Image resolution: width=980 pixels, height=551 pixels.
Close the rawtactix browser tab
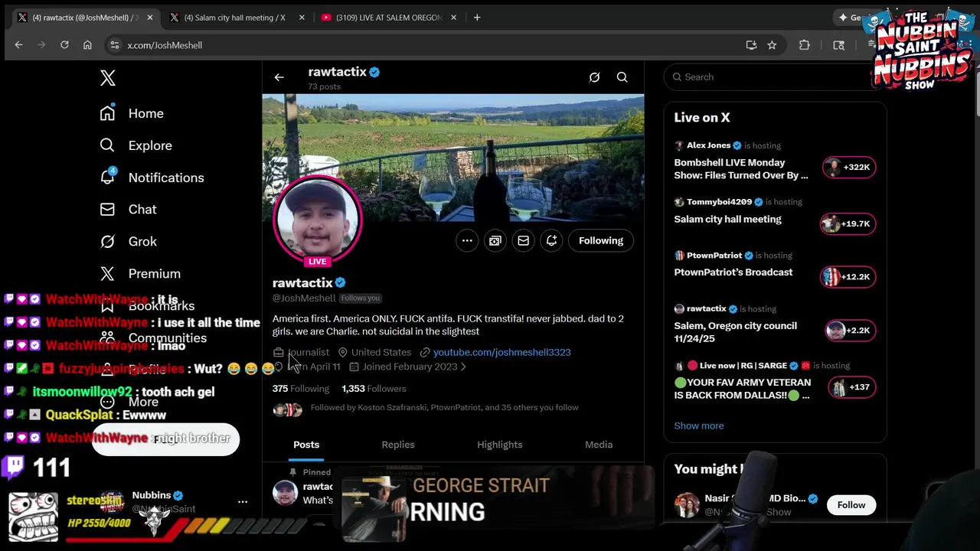pyautogui.click(x=150, y=18)
